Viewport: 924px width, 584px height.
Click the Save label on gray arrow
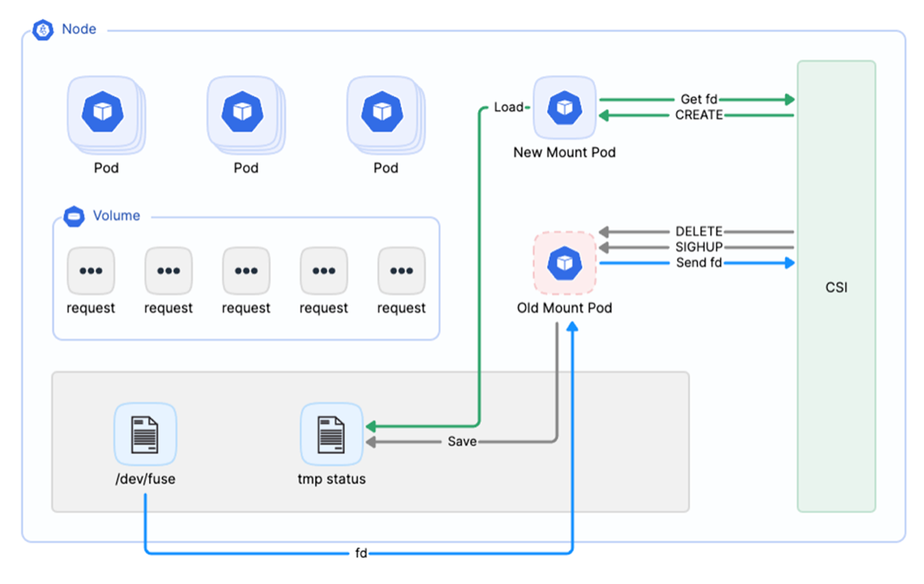coord(462,441)
